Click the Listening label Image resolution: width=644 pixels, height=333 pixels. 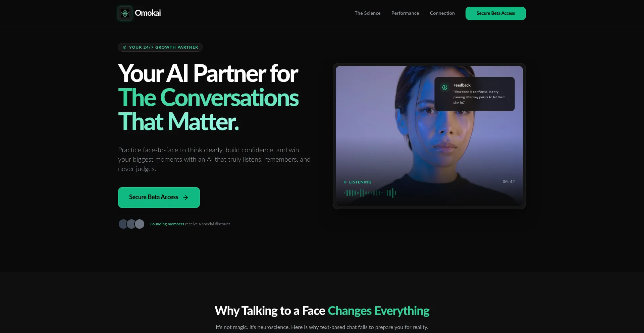point(360,182)
